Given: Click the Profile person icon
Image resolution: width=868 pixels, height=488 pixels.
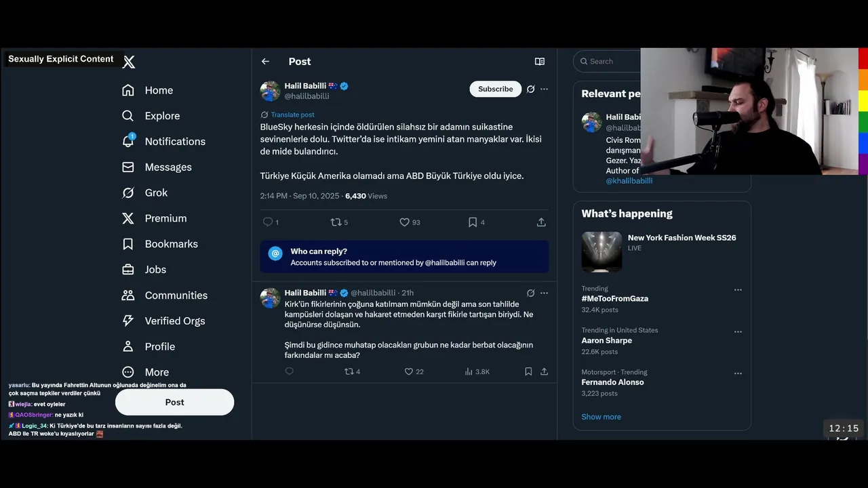Looking at the screenshot, I should coord(127,346).
